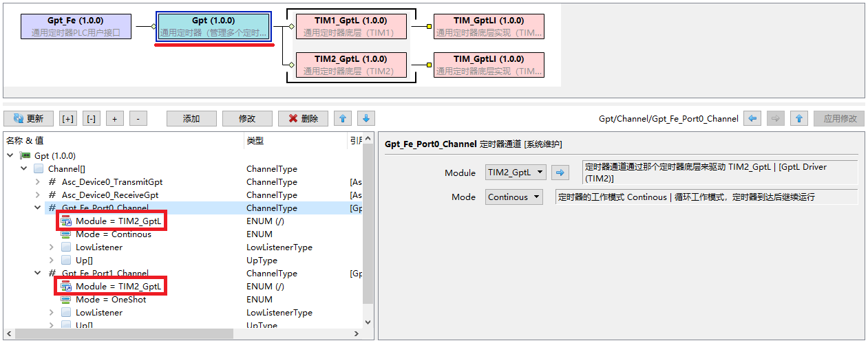Click the tree's vertical scrollbar down arrow
Screen dimensions: 868x343
coord(368,322)
